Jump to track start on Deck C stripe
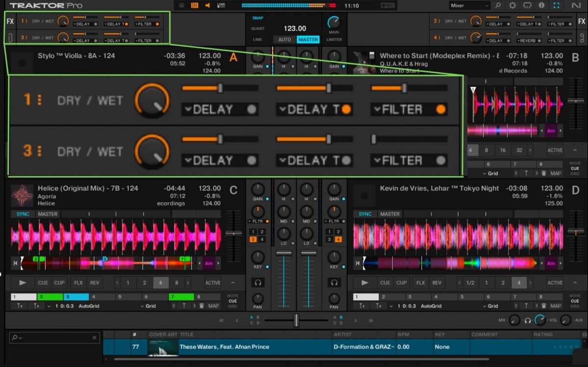The height and width of the screenshot is (367, 588). click(16, 263)
